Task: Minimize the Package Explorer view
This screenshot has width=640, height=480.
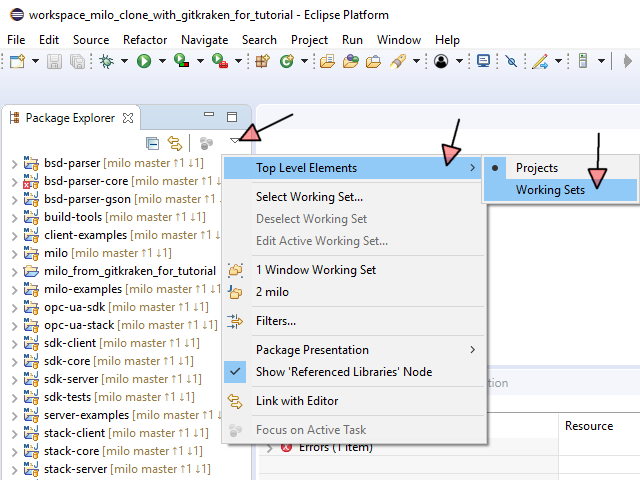Action: point(209,115)
